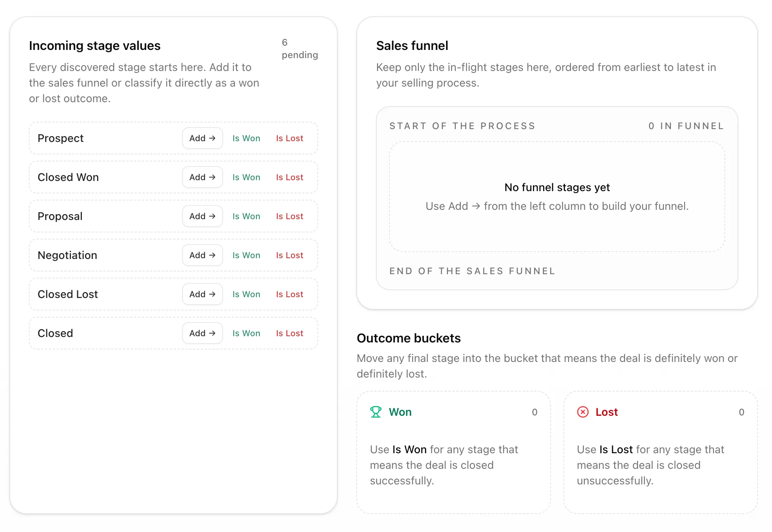Select the Closed Won stage name
Screen dimensions: 772x532
(x=68, y=177)
